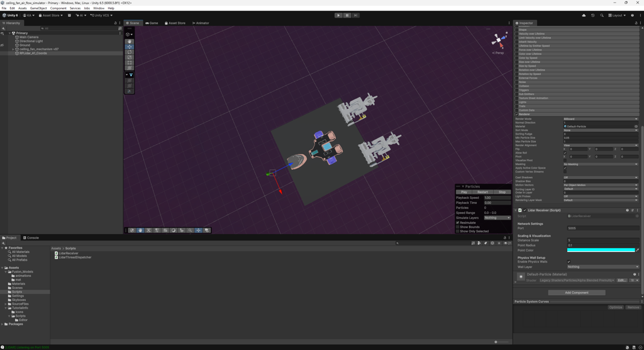This screenshot has height=350, width=644.
Task: Click the LidarThreadDispatcher script asset icon
Action: pyautogui.click(x=56, y=257)
